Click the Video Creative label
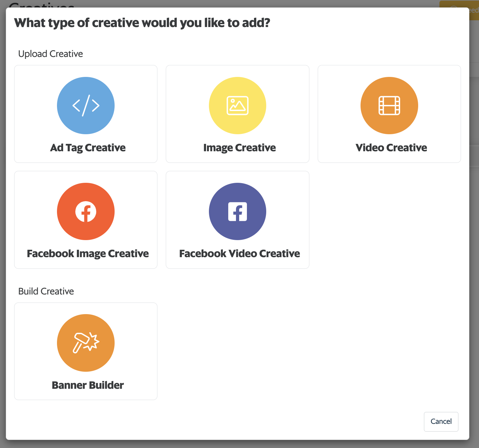The height and width of the screenshot is (448, 479). point(391,148)
